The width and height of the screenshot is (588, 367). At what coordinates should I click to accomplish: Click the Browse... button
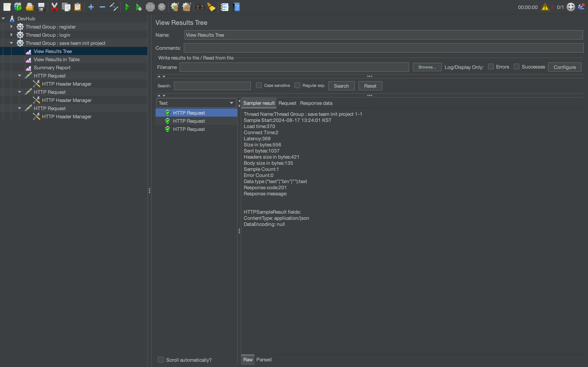click(x=427, y=67)
